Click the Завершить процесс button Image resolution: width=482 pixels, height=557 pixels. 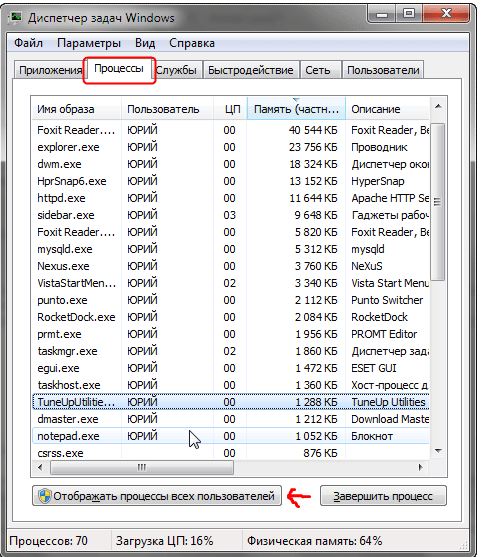(383, 496)
